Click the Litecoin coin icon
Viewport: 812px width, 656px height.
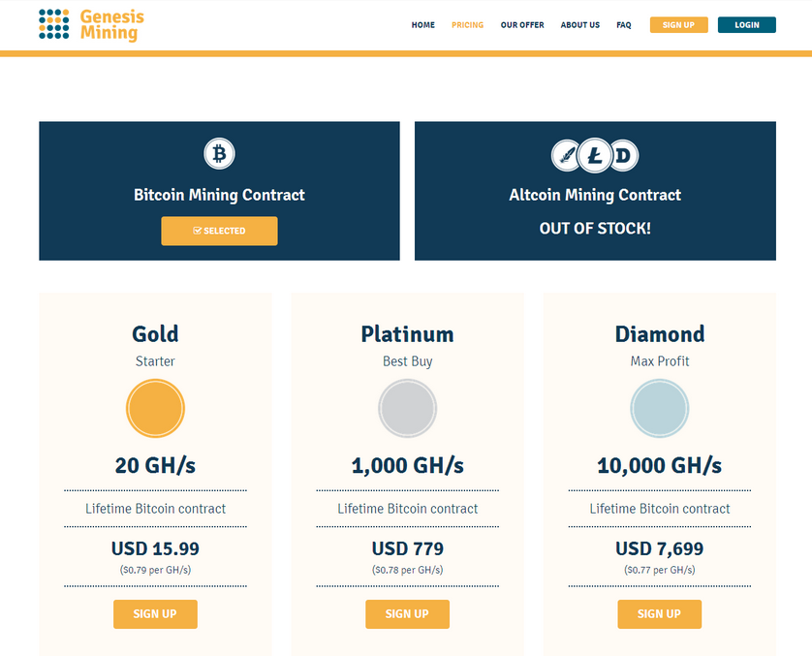click(595, 155)
